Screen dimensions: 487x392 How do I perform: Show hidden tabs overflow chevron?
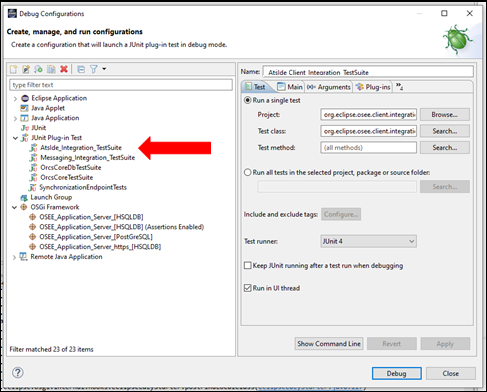[399, 87]
